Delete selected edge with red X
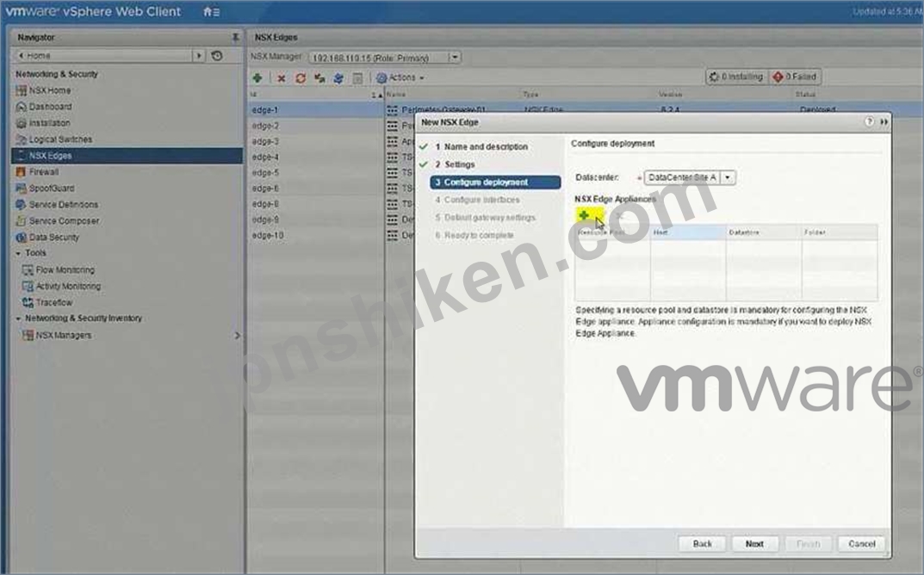 click(282, 77)
